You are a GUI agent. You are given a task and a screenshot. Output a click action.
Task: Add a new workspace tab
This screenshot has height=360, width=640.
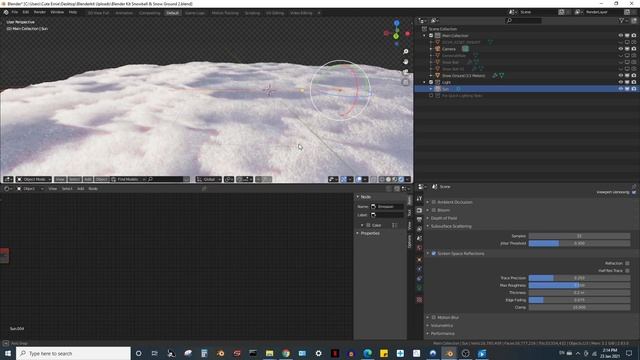click(x=319, y=13)
